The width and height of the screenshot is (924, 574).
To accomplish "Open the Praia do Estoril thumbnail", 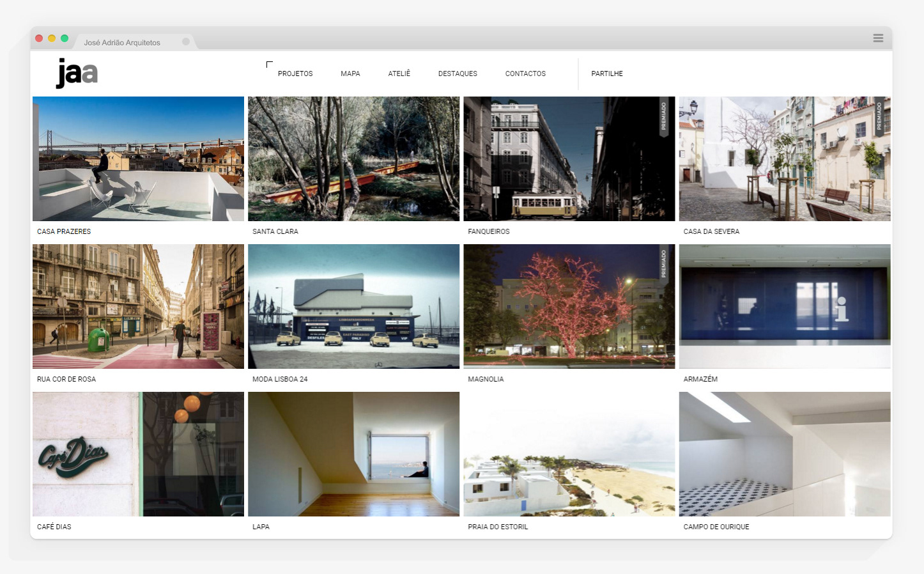I will (569, 454).
